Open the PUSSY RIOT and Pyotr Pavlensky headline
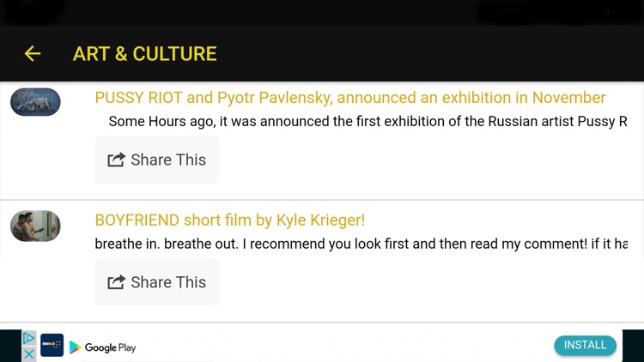The width and height of the screenshot is (644, 362). pyautogui.click(x=350, y=98)
